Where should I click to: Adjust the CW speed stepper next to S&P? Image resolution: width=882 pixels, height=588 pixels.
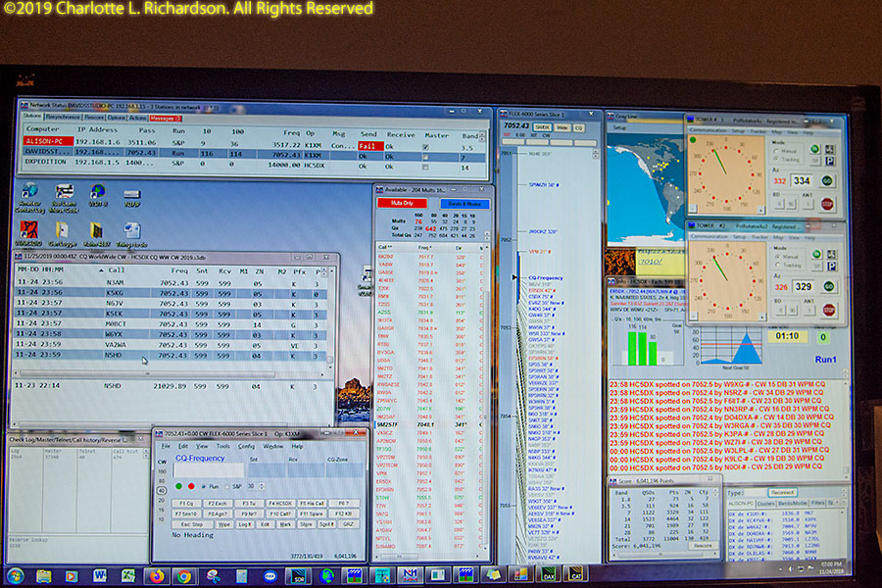pyautogui.click(x=262, y=486)
